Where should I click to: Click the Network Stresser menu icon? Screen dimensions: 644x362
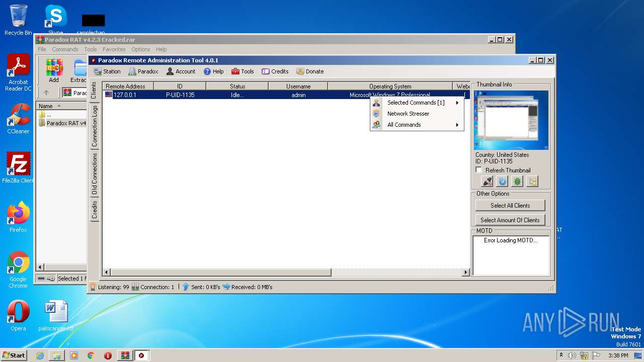[376, 114]
